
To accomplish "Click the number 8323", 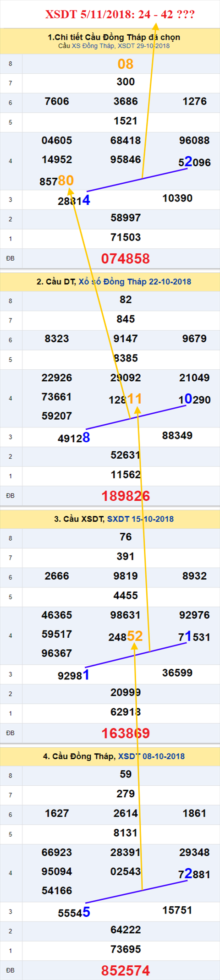I will pos(57,339).
